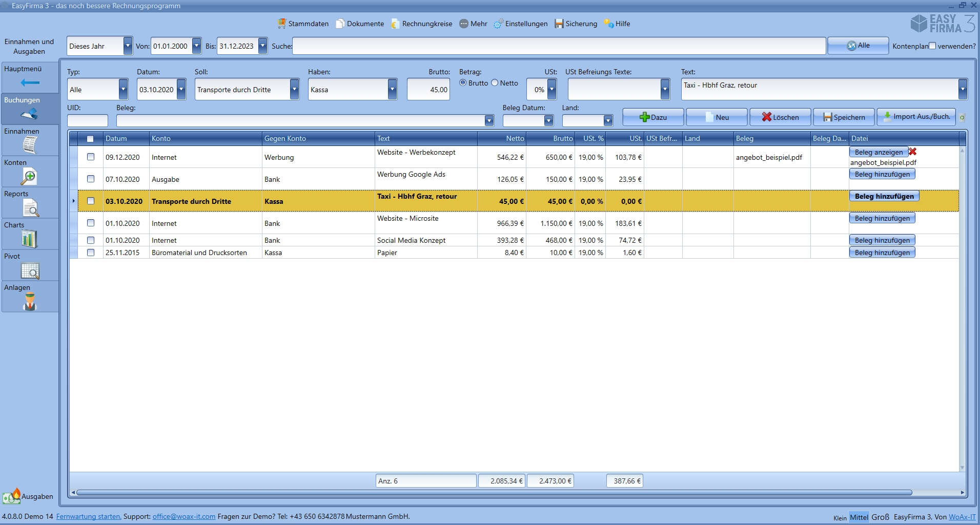This screenshot has height=525, width=980.
Task: Open the Charts bar graph icon
Action: tap(29, 239)
